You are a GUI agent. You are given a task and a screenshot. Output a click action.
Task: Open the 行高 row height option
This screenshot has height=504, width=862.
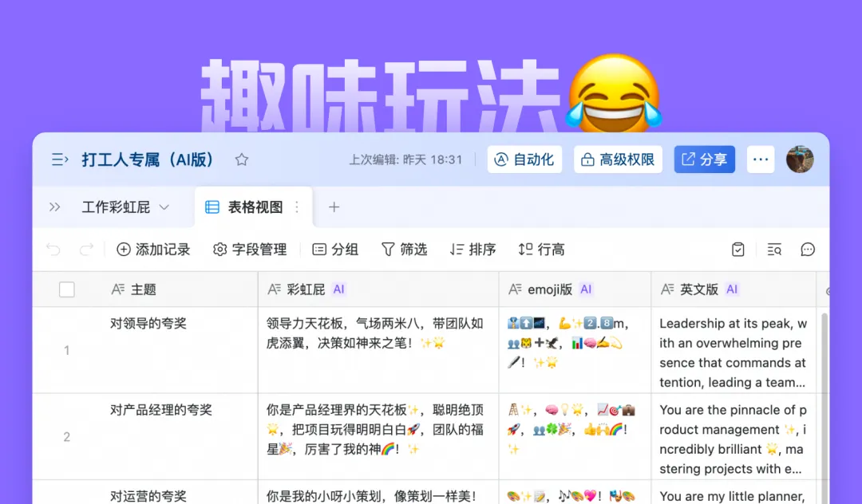tap(541, 250)
